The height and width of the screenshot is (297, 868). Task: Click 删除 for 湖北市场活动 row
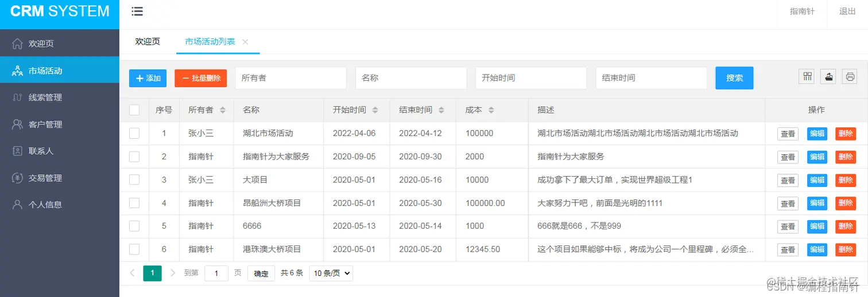tap(846, 134)
